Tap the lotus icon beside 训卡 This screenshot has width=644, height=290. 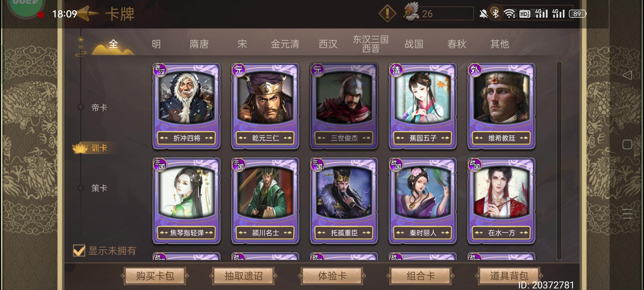80,148
